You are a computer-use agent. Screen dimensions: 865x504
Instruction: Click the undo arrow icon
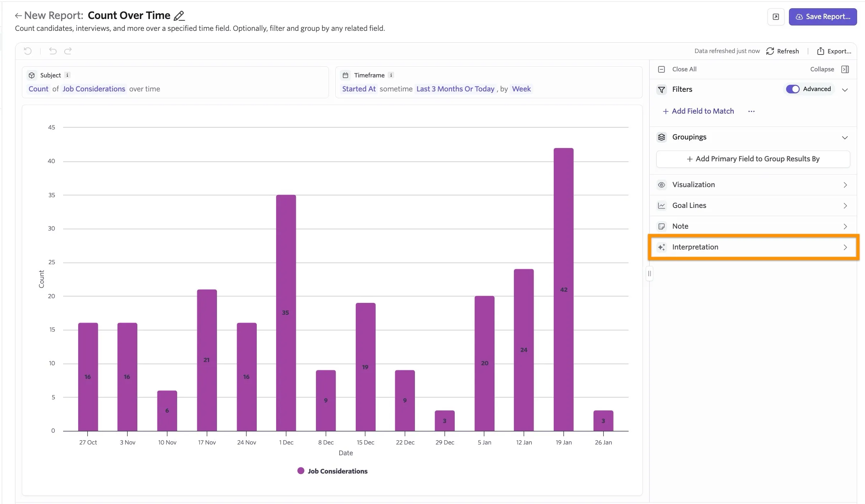pos(53,51)
